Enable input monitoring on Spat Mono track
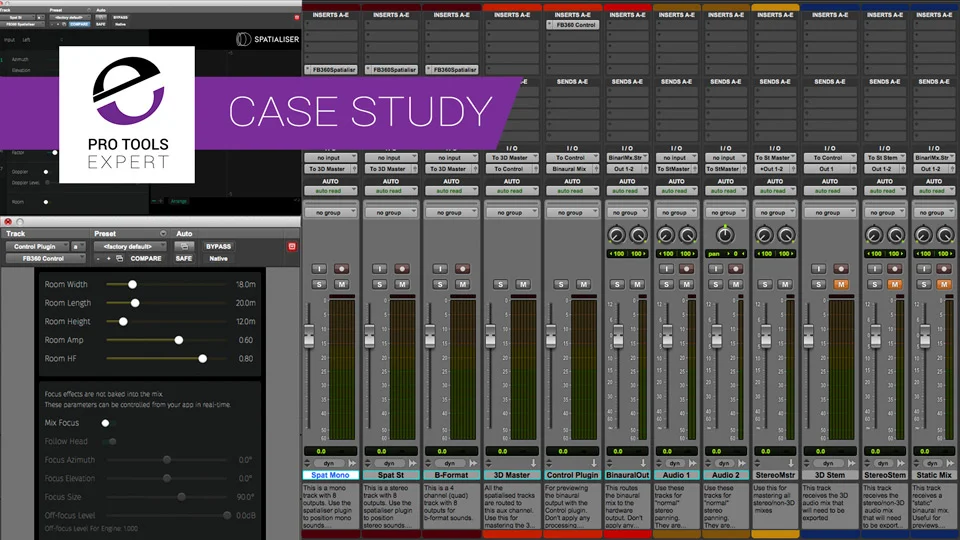Viewport: 960px width, 540px height. [x=319, y=269]
